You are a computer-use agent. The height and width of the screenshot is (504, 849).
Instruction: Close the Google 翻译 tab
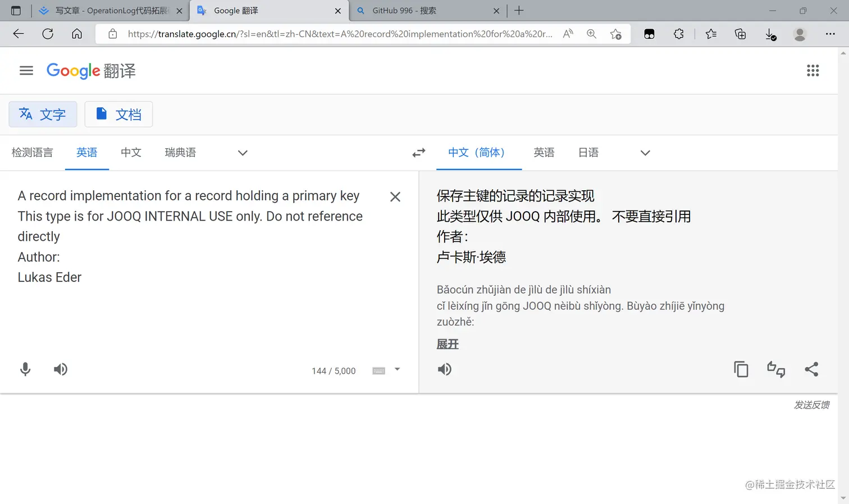(x=338, y=11)
